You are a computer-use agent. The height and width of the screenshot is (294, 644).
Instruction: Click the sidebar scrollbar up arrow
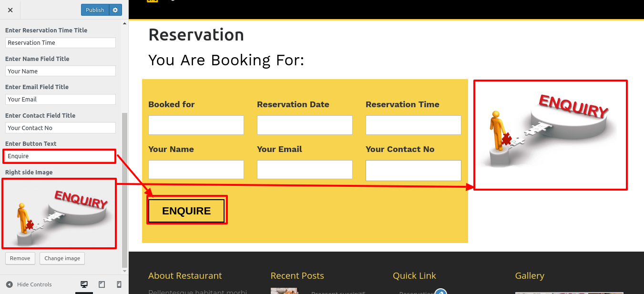point(125,23)
